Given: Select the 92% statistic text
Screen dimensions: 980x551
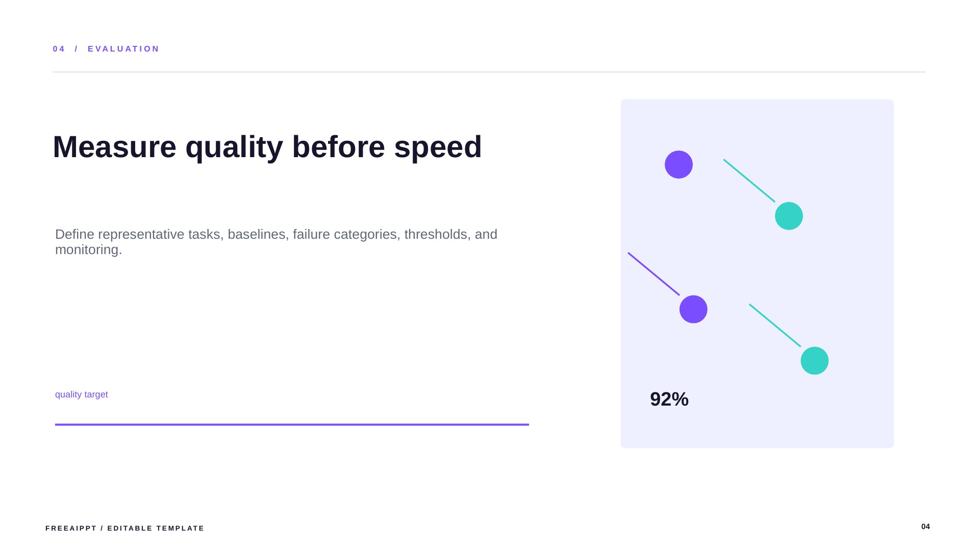Looking at the screenshot, I should pos(669,399).
